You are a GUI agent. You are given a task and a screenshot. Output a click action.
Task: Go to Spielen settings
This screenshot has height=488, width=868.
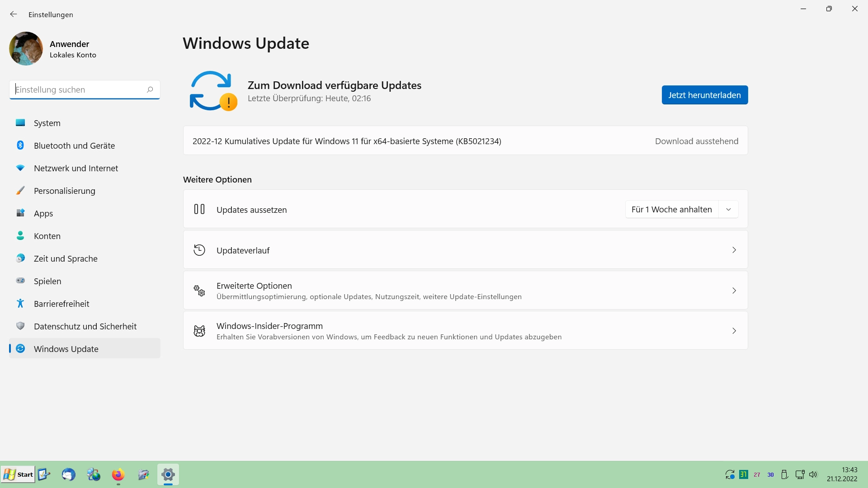click(85, 281)
